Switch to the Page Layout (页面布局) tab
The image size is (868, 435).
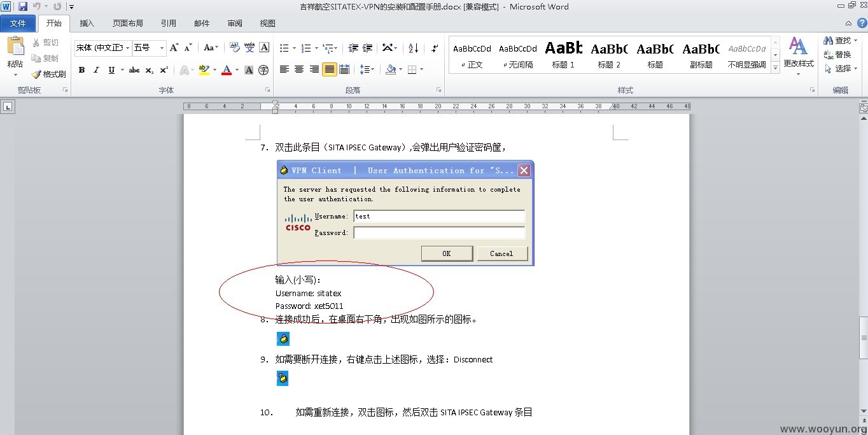click(128, 23)
